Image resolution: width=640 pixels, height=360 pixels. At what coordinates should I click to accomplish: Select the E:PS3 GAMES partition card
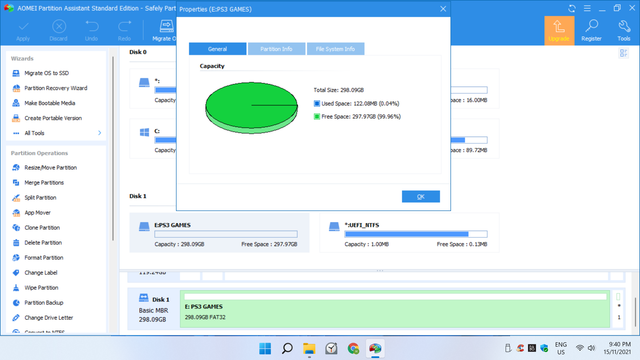[219, 233]
